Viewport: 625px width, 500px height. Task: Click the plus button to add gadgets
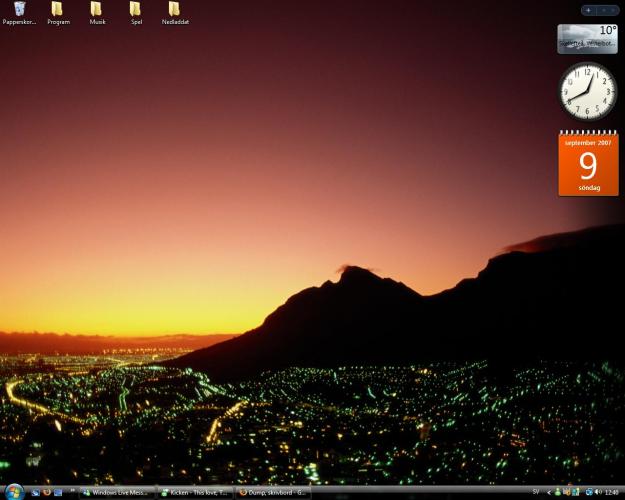[x=588, y=10]
